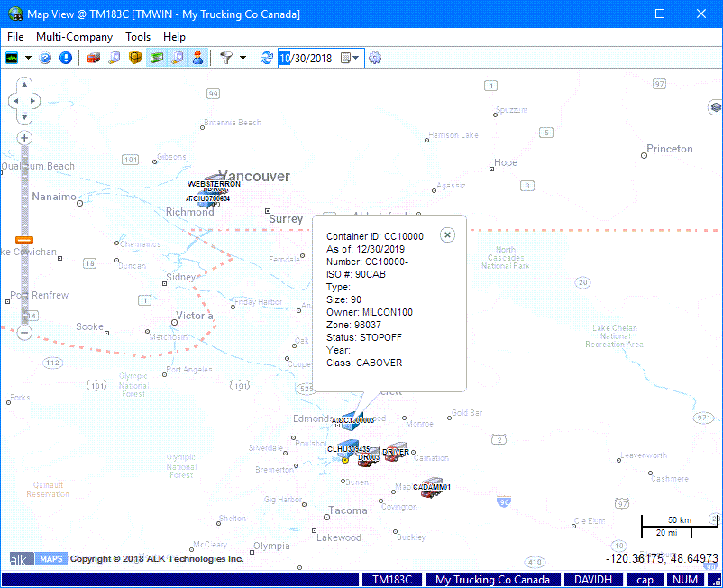This screenshot has height=588, width=723.
Task: Click the zoom in plus button
Action: tap(24, 138)
